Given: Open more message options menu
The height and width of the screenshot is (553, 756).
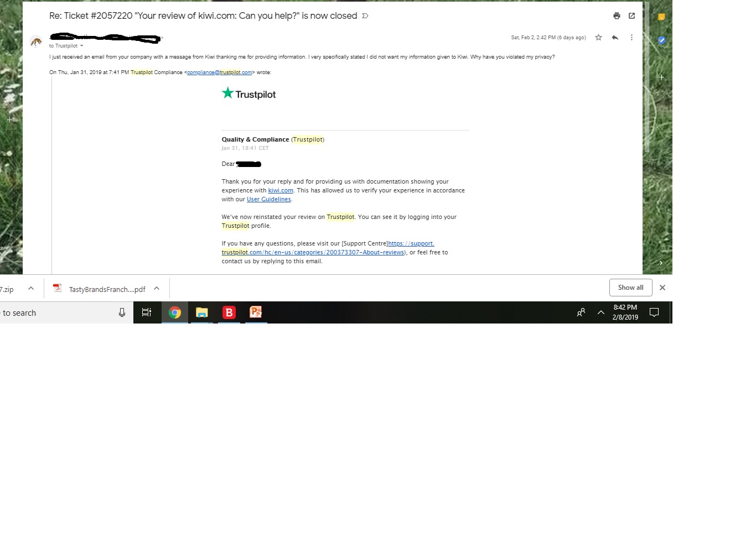Looking at the screenshot, I should pos(631,37).
